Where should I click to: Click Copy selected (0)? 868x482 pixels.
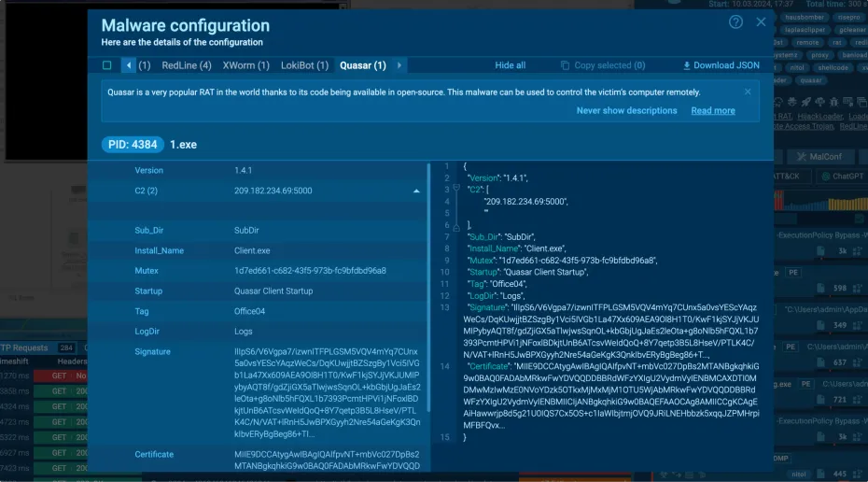pos(603,65)
